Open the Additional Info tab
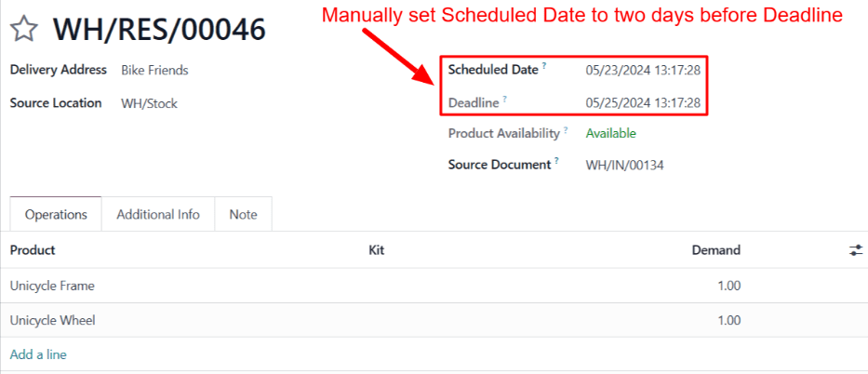The height and width of the screenshot is (374, 868). coord(158,214)
